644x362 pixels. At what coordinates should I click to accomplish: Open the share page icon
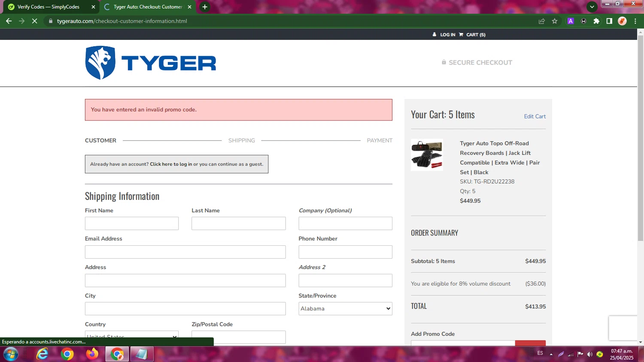(x=542, y=21)
